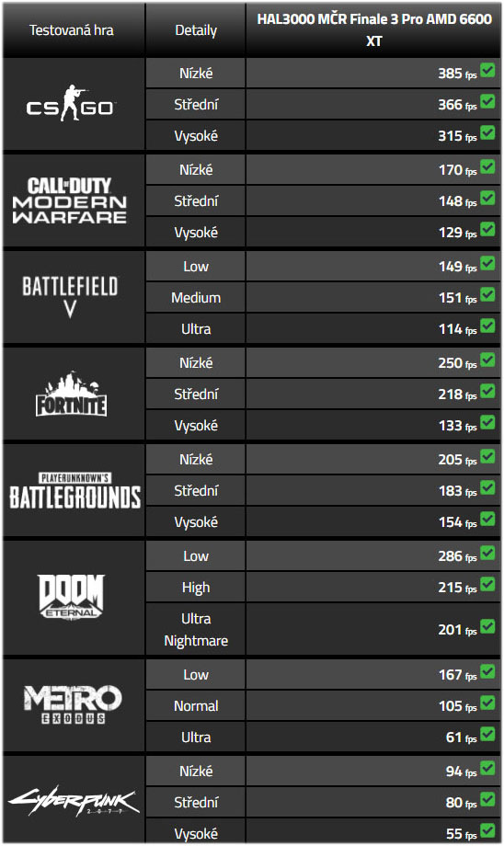Click green checkmark beside 114 fps
This screenshot has width=504, height=846.
click(487, 326)
